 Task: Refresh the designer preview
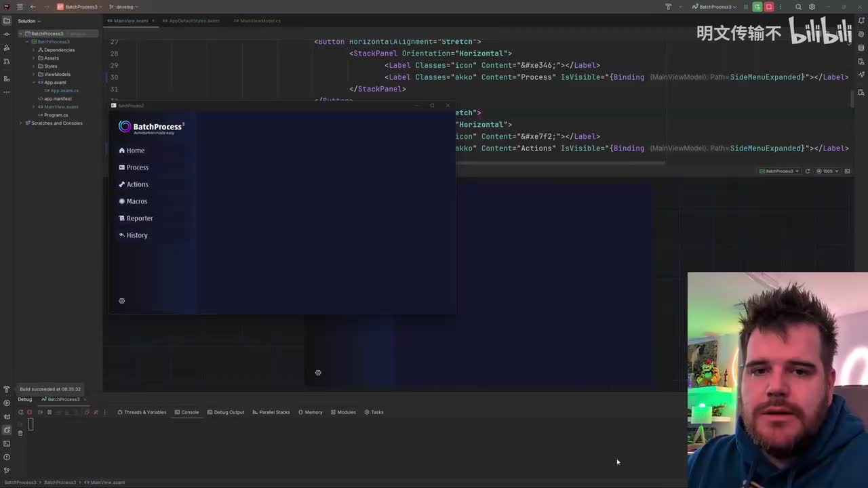pyautogui.click(x=807, y=171)
